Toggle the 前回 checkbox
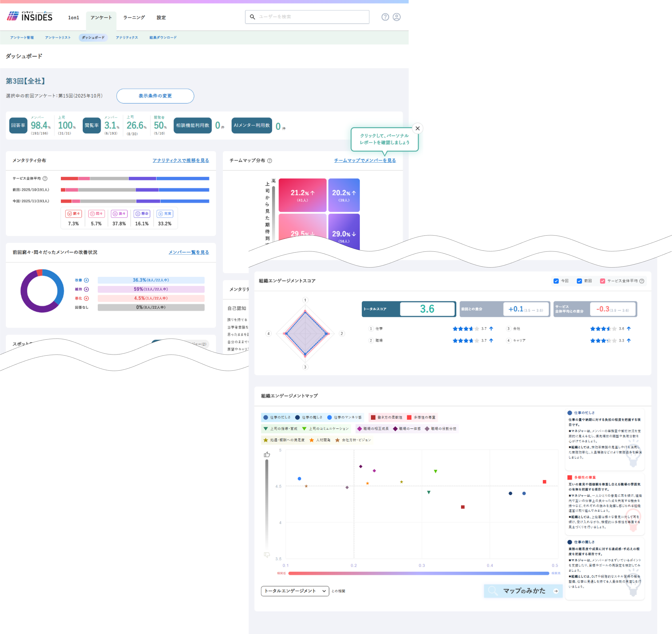 (x=579, y=281)
